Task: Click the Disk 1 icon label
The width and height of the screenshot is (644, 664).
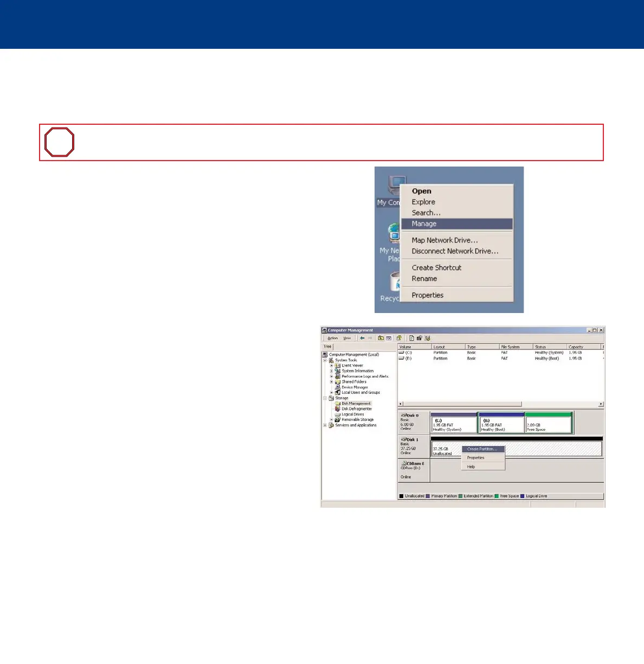Action: pos(409,439)
